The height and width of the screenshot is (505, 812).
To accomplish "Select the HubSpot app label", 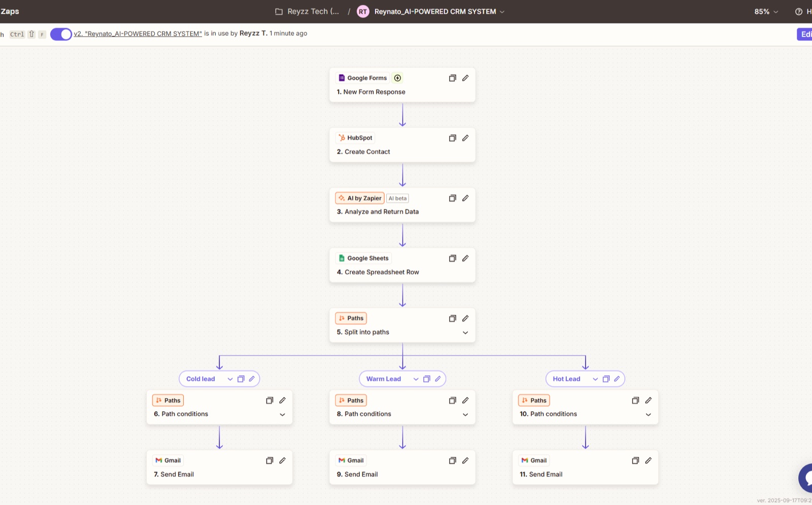I will pos(355,138).
